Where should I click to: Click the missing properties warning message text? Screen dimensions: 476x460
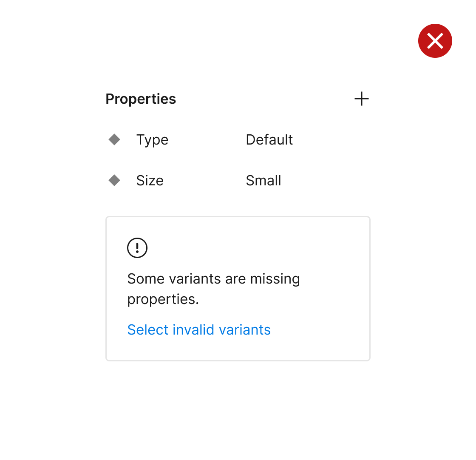click(213, 289)
